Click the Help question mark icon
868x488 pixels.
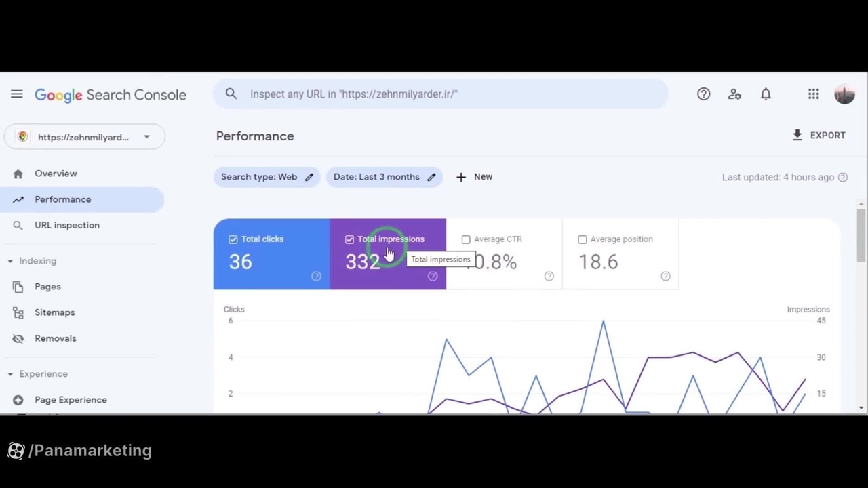(703, 94)
